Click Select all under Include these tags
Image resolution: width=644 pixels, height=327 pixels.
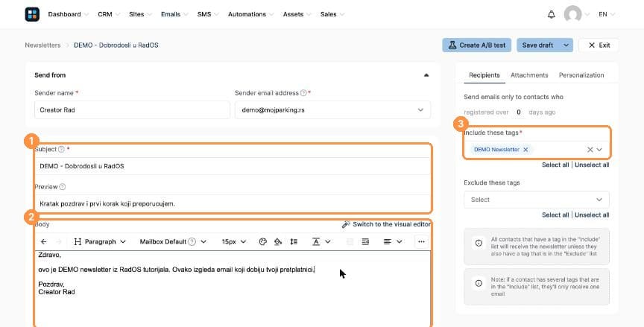click(x=555, y=165)
